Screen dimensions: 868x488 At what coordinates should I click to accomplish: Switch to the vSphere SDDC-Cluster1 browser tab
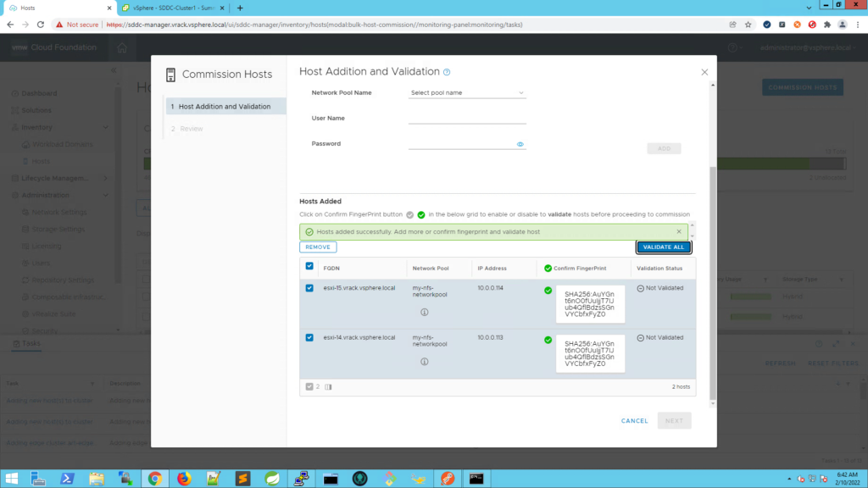click(x=170, y=8)
